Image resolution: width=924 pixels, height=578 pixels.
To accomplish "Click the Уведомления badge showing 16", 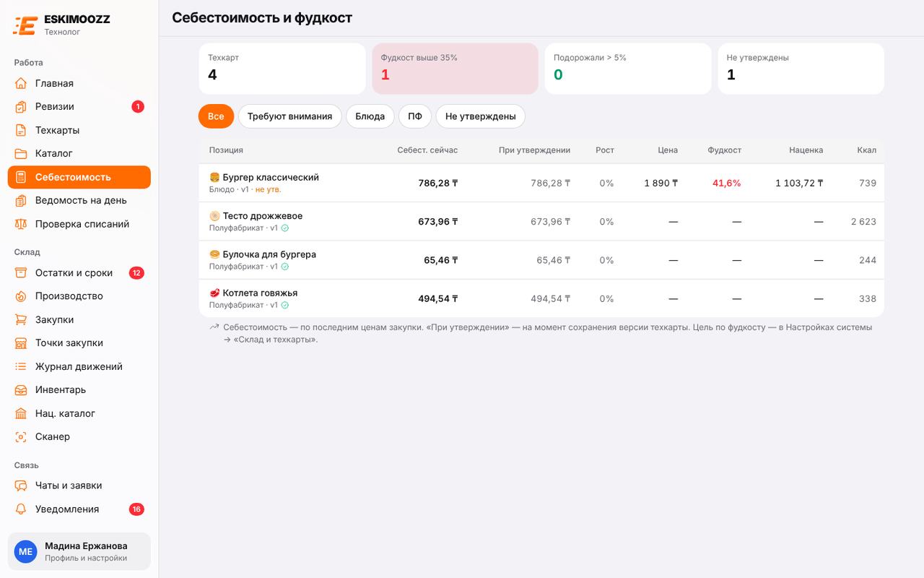I will tap(136, 509).
